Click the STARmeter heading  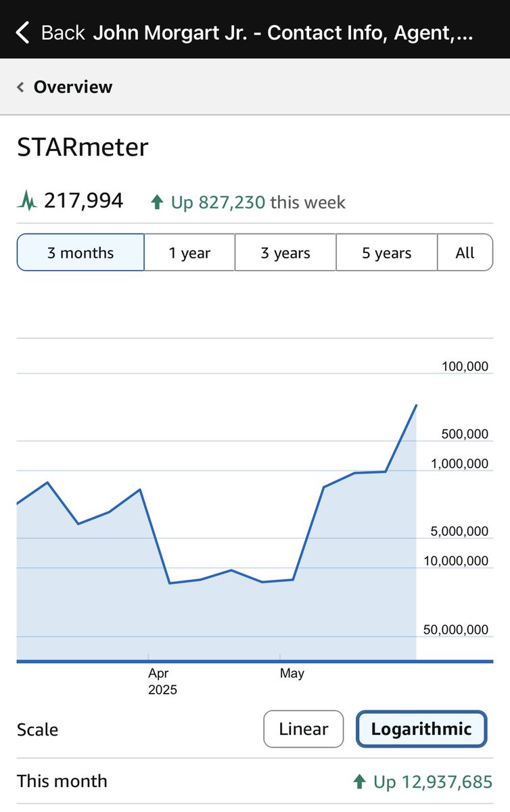tap(83, 148)
